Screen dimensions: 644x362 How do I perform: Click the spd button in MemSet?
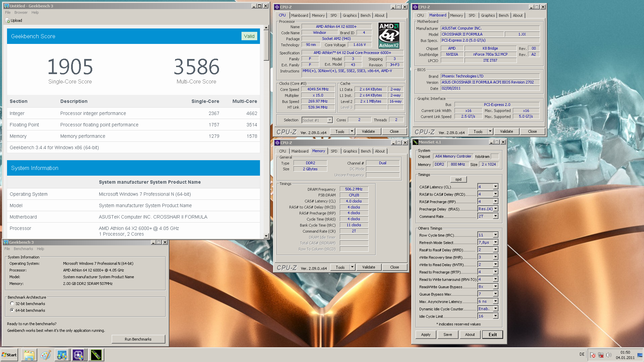[x=458, y=179]
